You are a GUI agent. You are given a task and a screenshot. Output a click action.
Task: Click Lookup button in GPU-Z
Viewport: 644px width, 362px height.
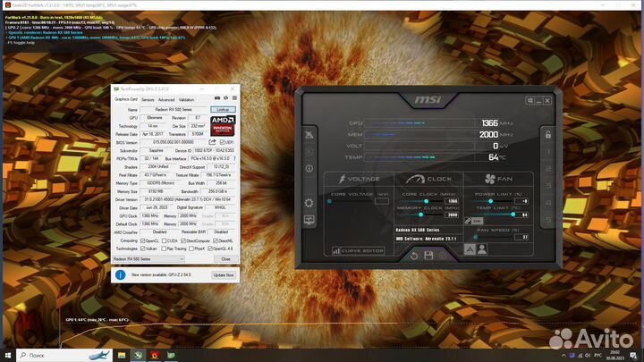[x=223, y=110]
